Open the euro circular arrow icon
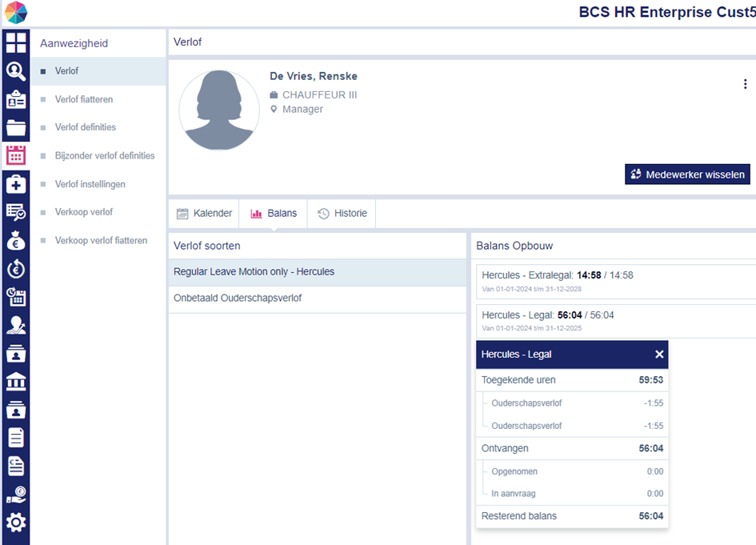 [x=16, y=269]
